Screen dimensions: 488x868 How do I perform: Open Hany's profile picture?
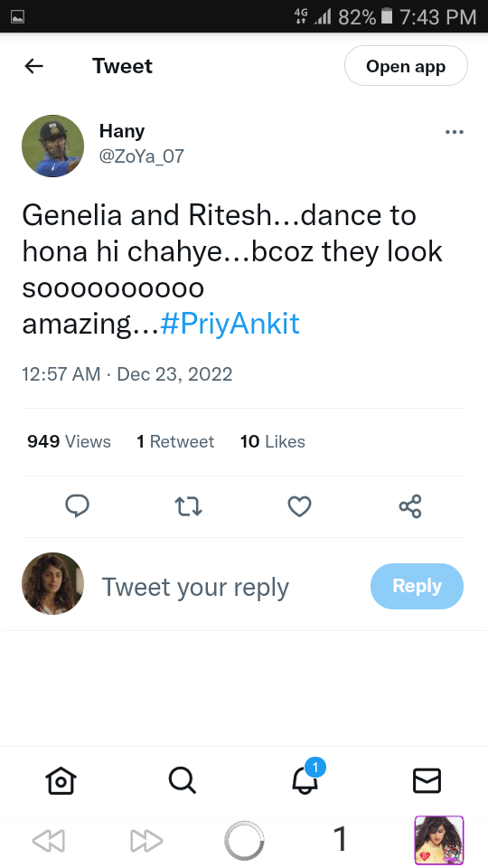coord(52,146)
